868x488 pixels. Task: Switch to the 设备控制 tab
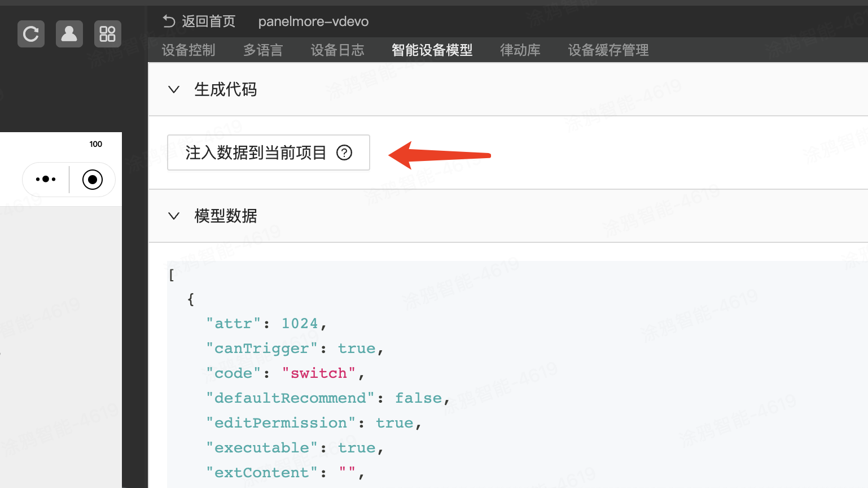[x=188, y=50]
